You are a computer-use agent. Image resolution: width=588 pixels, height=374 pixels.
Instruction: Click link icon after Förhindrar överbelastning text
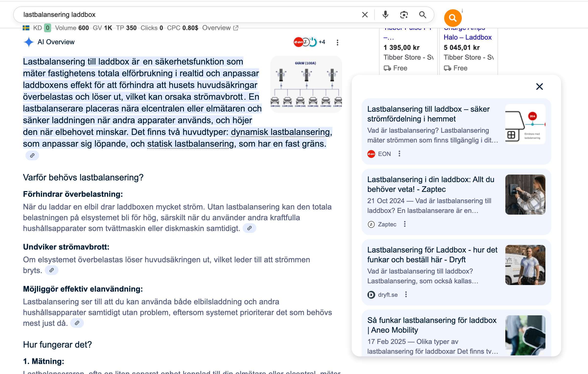click(249, 228)
